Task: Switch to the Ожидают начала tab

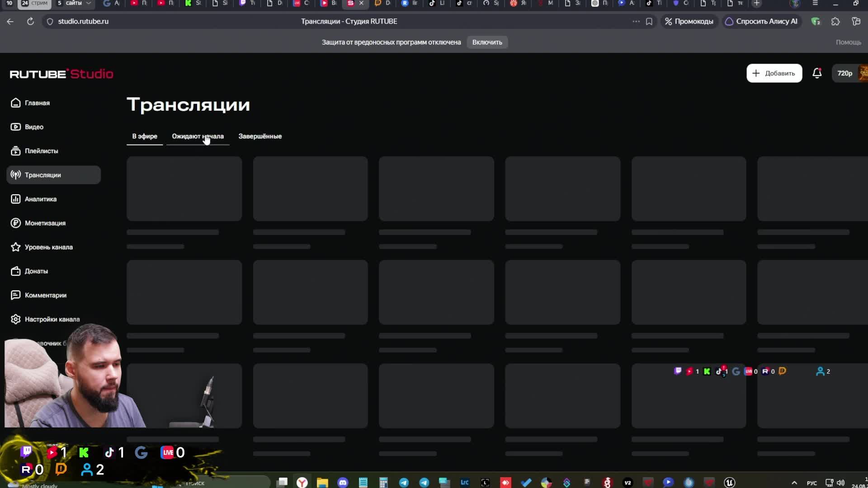Action: 198,136
